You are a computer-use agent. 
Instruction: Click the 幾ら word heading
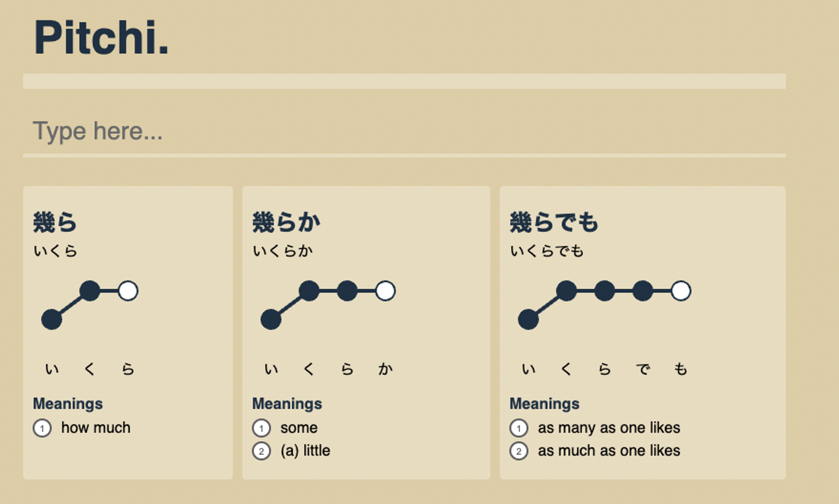[x=55, y=222]
